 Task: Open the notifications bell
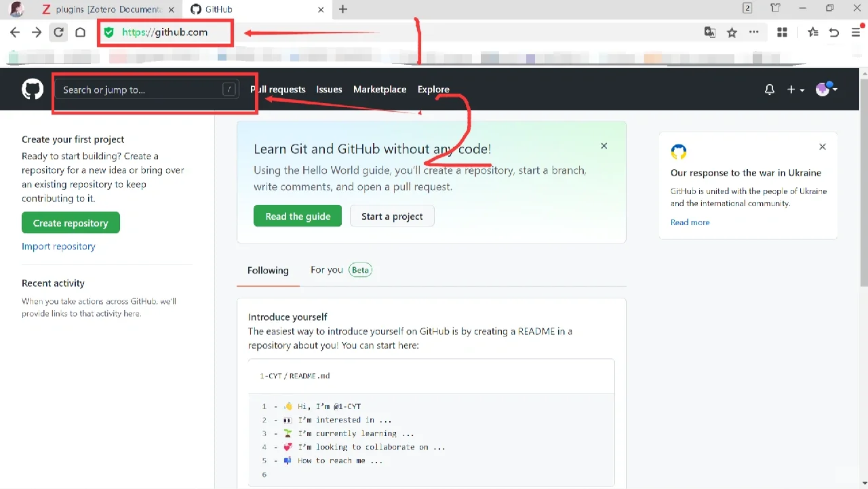[770, 90]
